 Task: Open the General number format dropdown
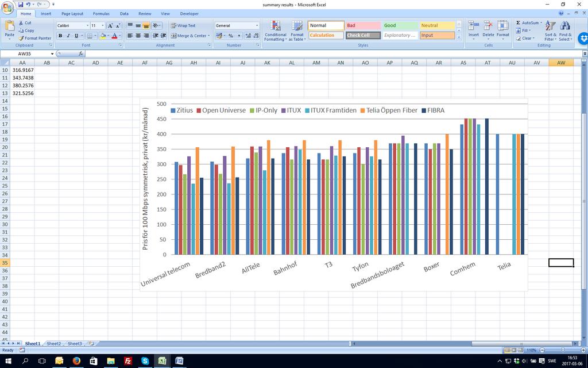pos(257,25)
